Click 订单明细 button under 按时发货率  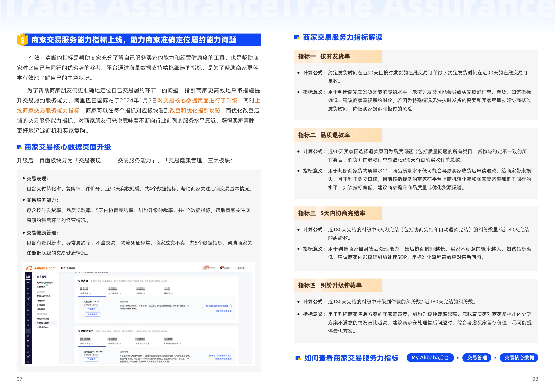click(91, 359)
